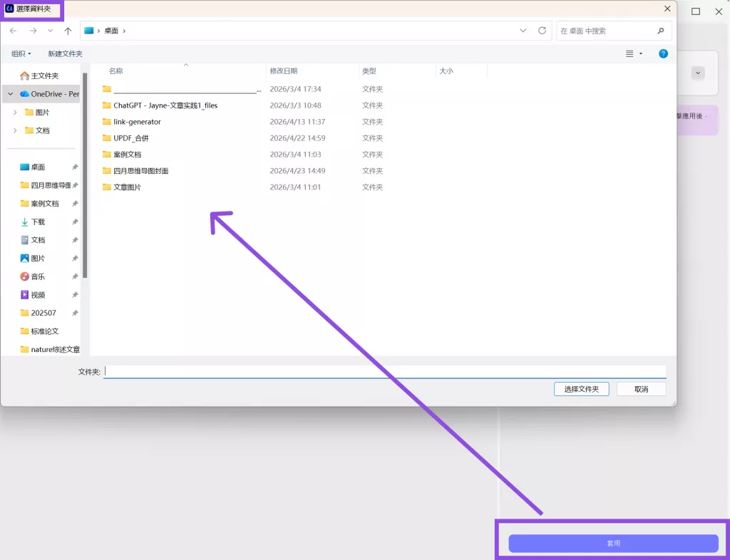Click the 文件夹 name input field
The height and width of the screenshot is (560, 730).
pos(384,371)
